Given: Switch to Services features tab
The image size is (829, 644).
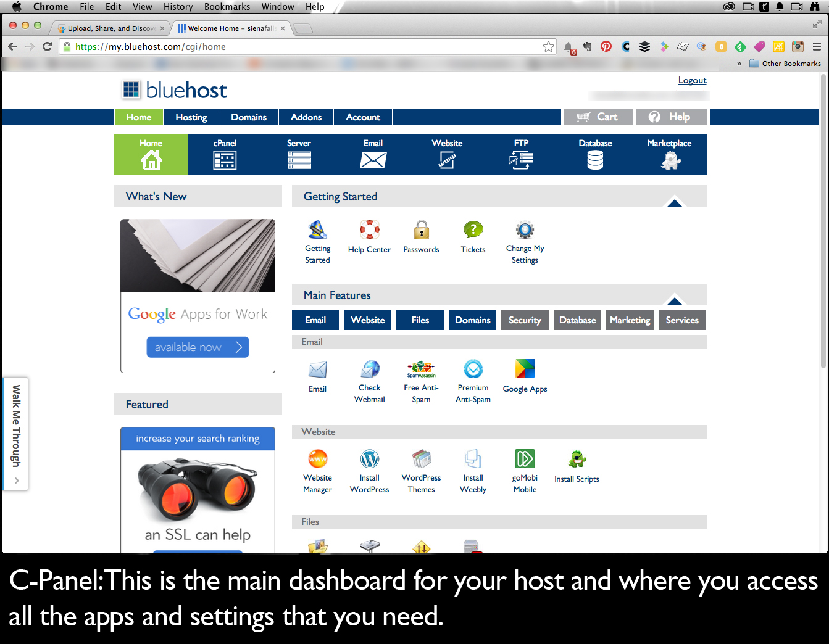Looking at the screenshot, I should 682,320.
